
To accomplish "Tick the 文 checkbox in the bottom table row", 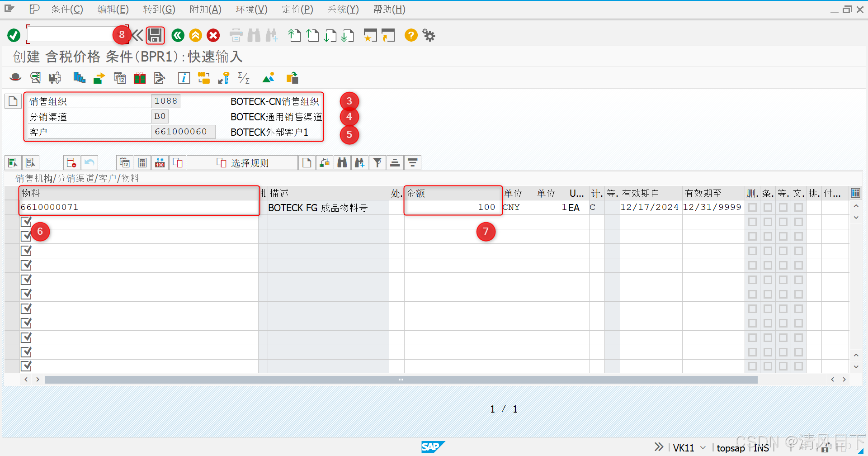I will pyautogui.click(x=798, y=366).
